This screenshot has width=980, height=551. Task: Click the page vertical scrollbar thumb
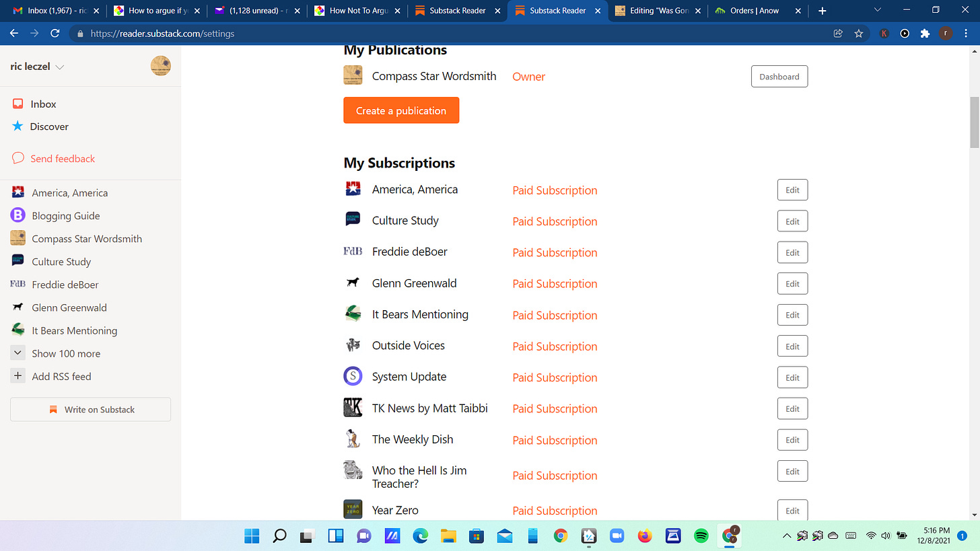click(x=974, y=122)
